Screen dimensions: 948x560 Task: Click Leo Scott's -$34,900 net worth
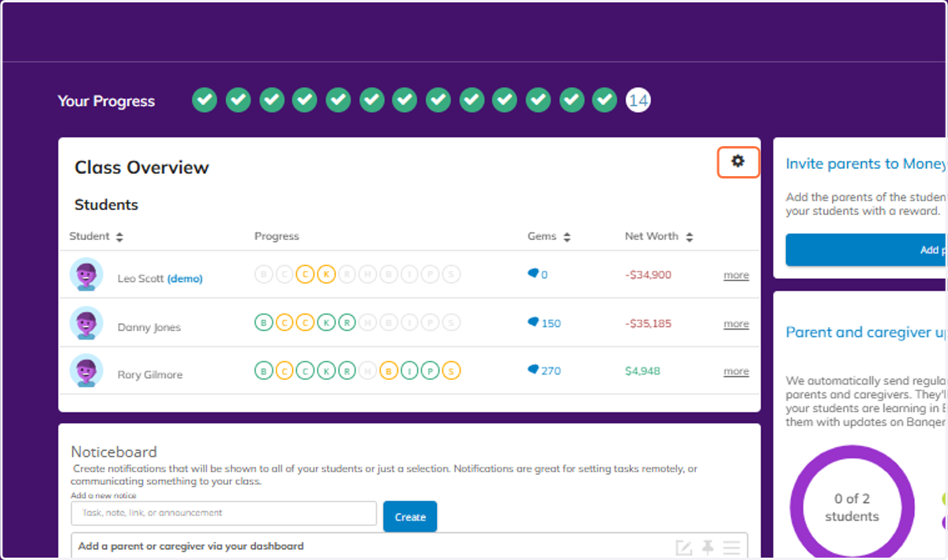pos(648,275)
